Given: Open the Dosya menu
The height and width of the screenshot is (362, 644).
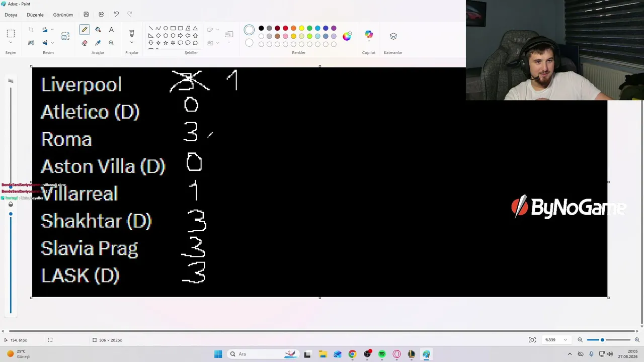Looking at the screenshot, I should [x=11, y=15].
